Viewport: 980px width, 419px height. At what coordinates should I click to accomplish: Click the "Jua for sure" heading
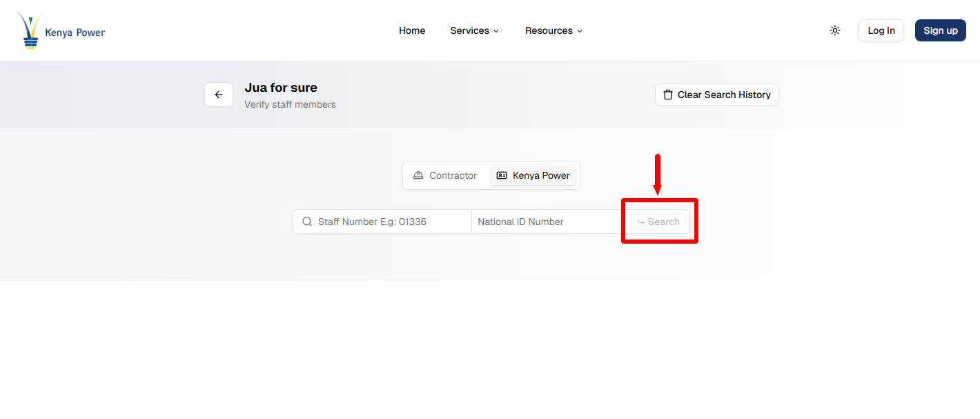tap(281, 88)
